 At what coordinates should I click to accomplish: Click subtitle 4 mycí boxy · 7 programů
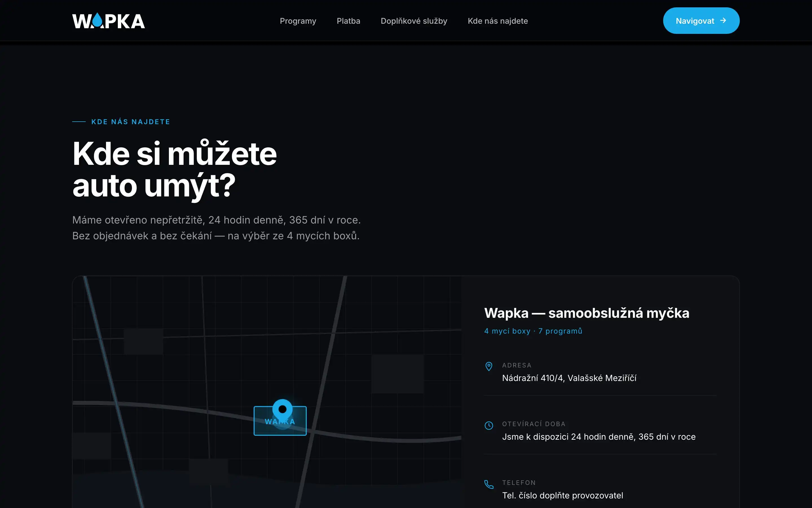(533, 331)
